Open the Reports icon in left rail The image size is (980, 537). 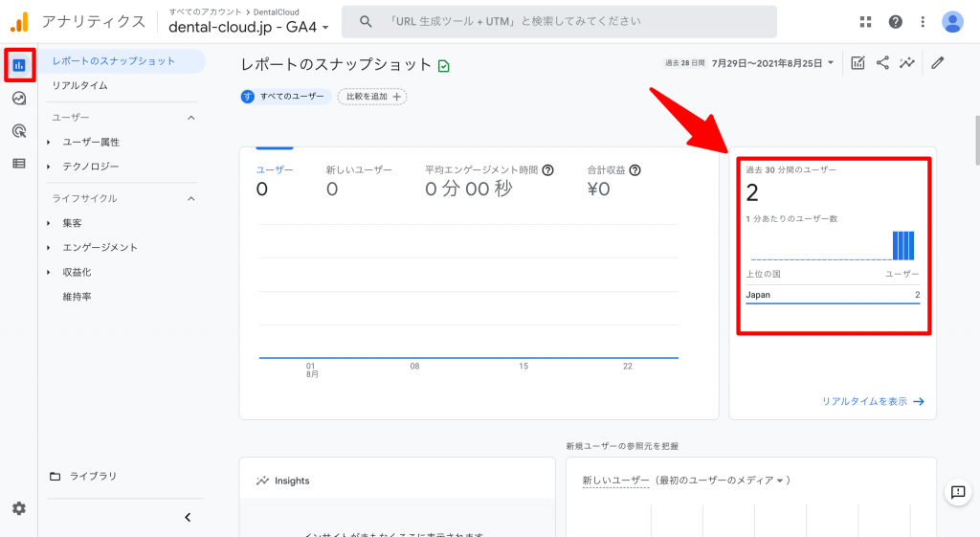(19, 65)
